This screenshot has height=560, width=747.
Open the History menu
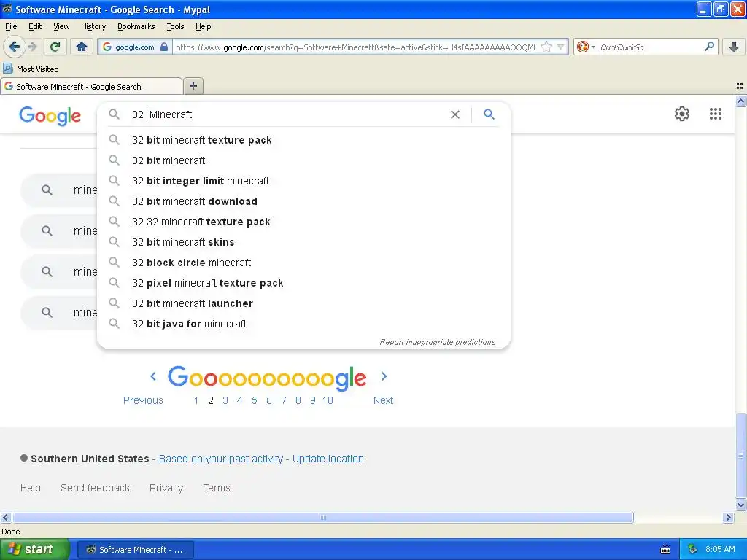[x=93, y=26]
